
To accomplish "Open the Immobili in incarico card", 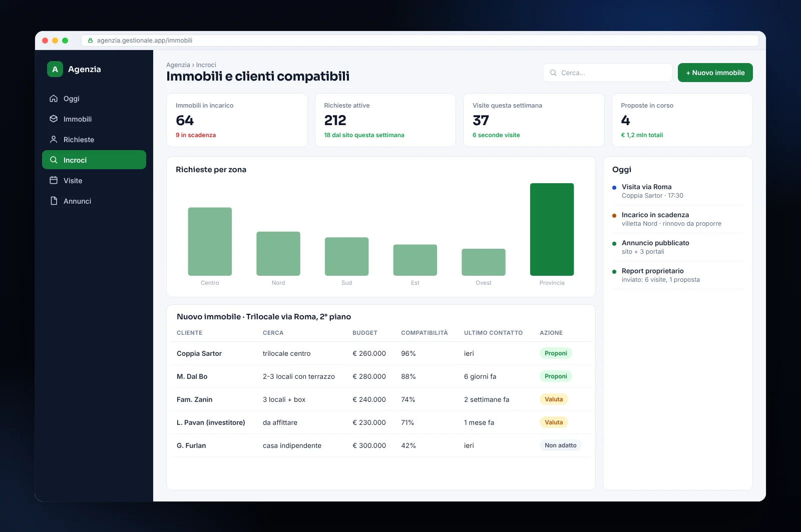I will pyautogui.click(x=237, y=120).
